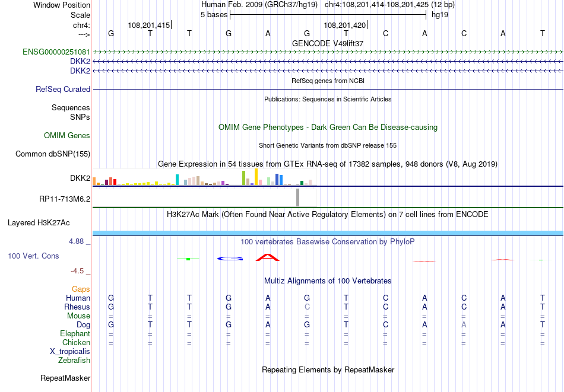
Task: Click the 5 bases scale bar
Action: pos(328,15)
